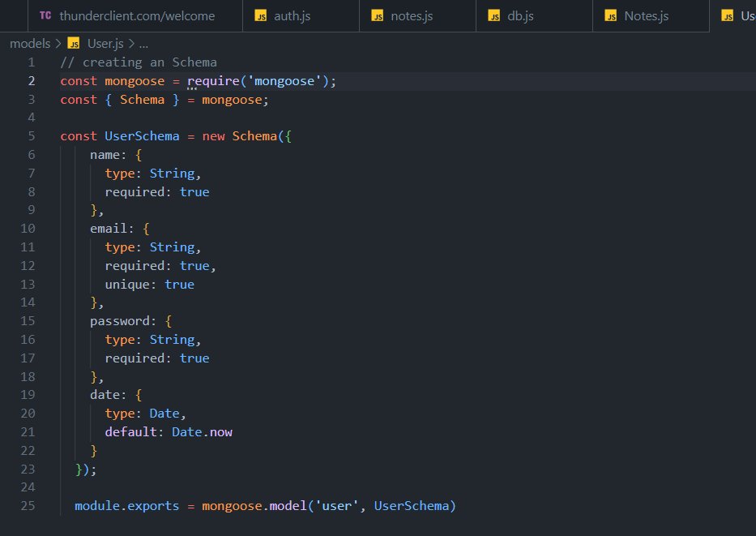Select User.js in the breadcrumb path
The height and width of the screenshot is (536, 756).
105,44
